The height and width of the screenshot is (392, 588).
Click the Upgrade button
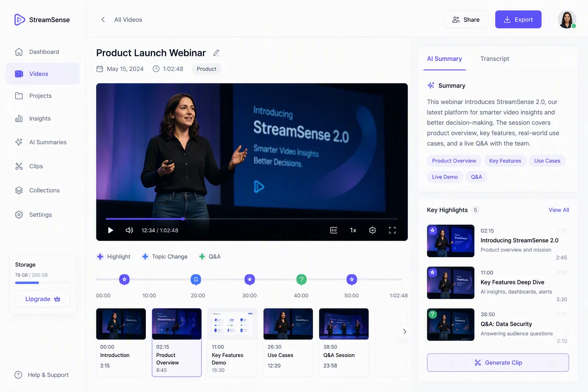point(42,299)
